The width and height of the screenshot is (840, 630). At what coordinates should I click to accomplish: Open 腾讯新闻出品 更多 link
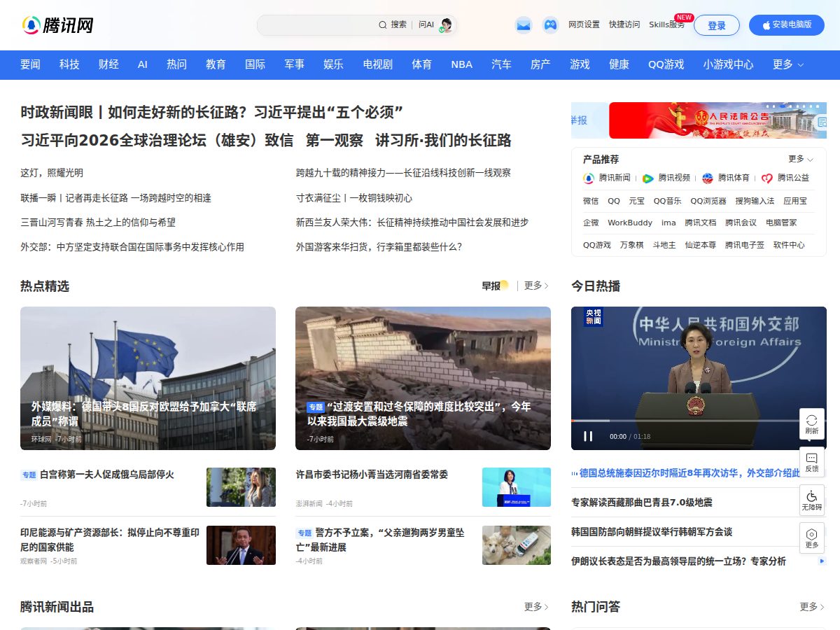click(536, 607)
